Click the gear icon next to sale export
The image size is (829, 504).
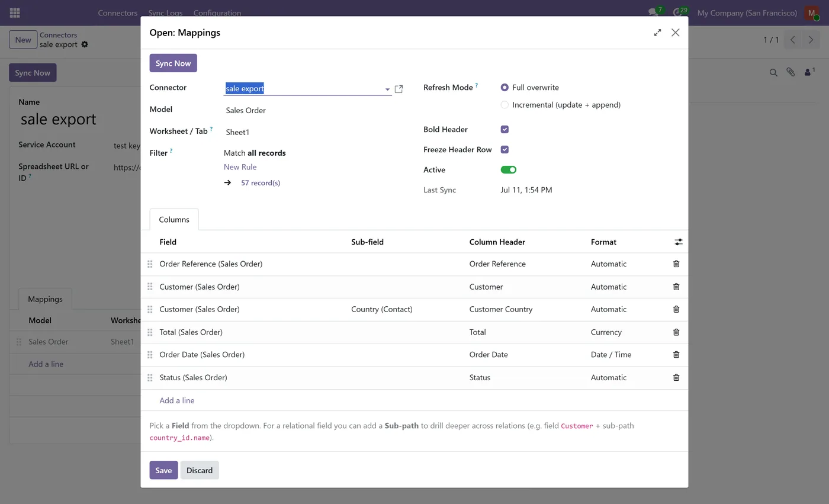(85, 44)
